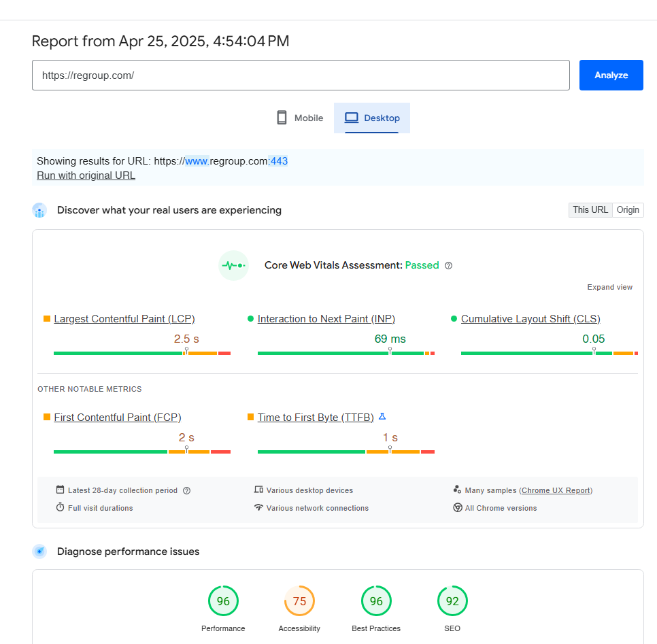Open Interaction to Next Paint (INP) link
657x644 pixels.
coord(326,319)
